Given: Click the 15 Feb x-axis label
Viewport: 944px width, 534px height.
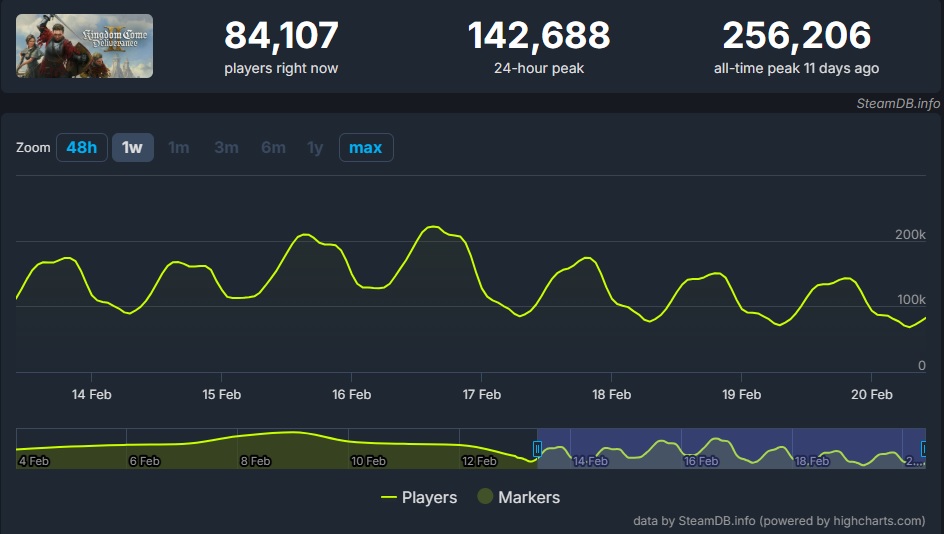Looking at the screenshot, I should (222, 394).
